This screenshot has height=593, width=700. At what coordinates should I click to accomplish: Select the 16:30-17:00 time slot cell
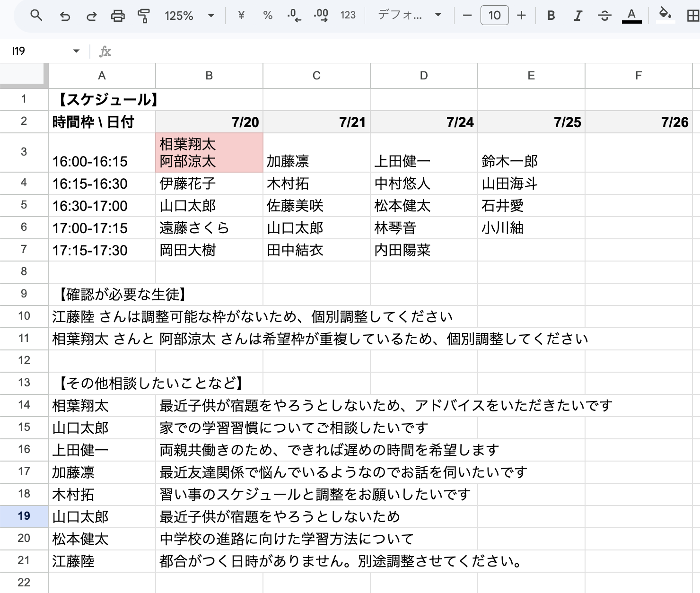click(x=102, y=206)
